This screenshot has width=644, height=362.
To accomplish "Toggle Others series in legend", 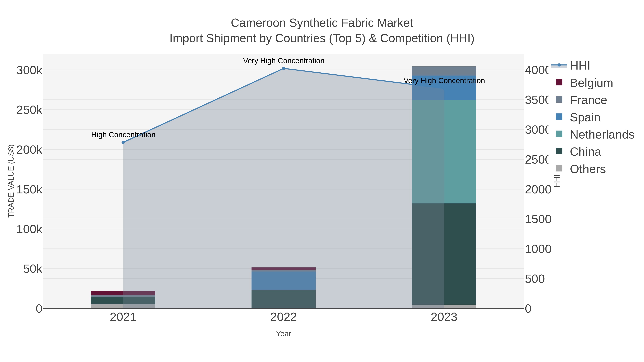I will (x=580, y=169).
